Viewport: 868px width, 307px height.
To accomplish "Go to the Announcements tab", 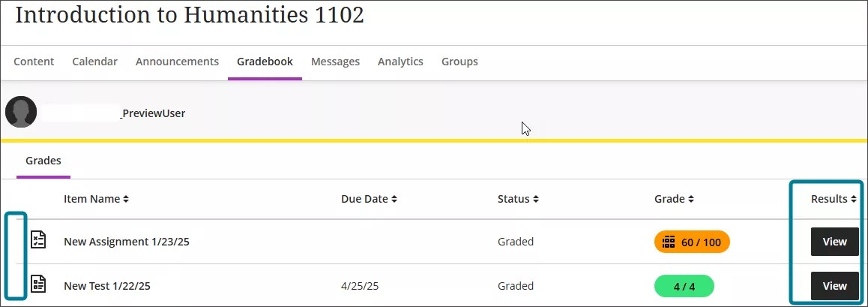I will click(177, 62).
